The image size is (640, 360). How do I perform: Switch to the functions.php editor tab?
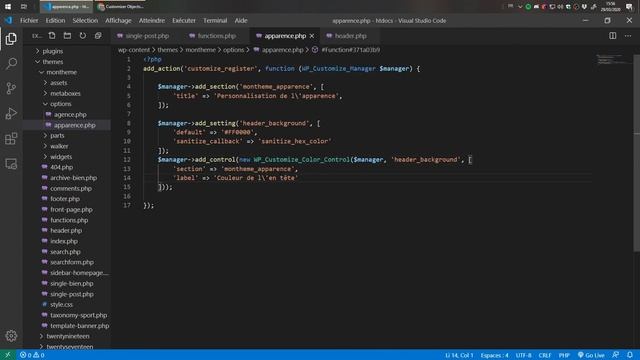click(217, 36)
